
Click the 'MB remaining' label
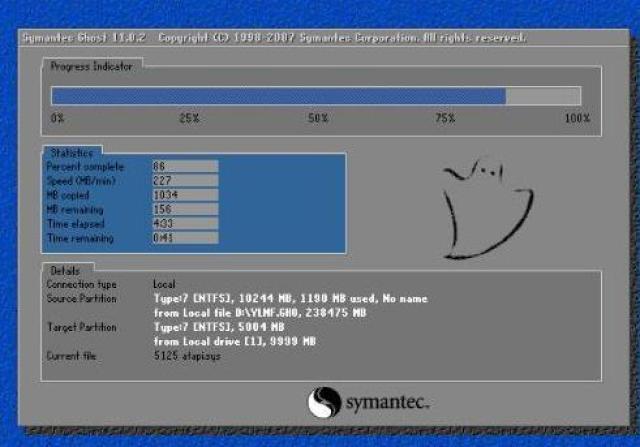click(75, 209)
